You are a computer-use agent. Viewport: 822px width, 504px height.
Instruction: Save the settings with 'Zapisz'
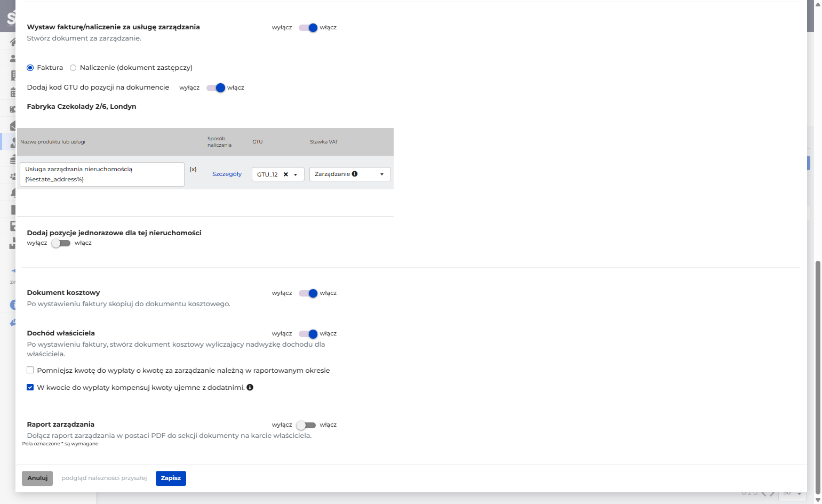[x=171, y=478]
